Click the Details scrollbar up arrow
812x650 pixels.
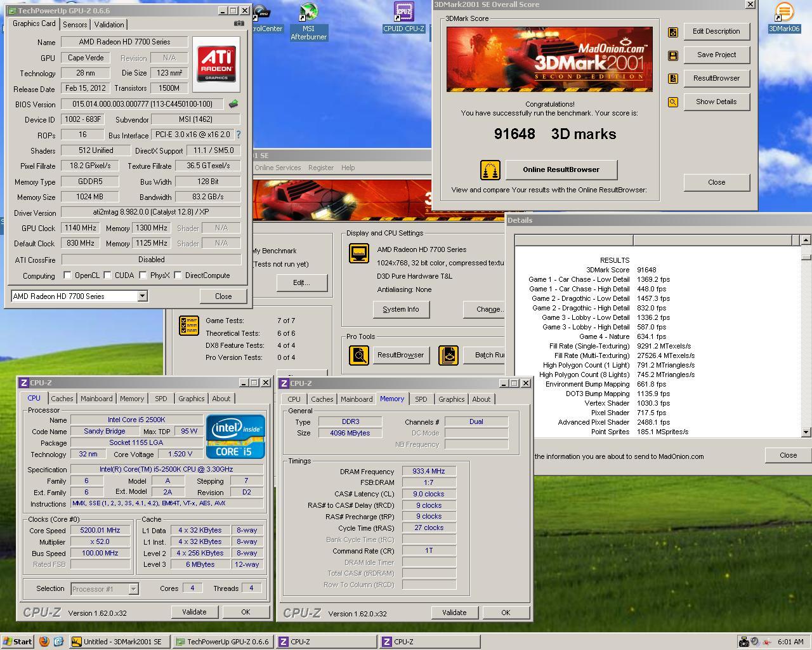(806, 240)
